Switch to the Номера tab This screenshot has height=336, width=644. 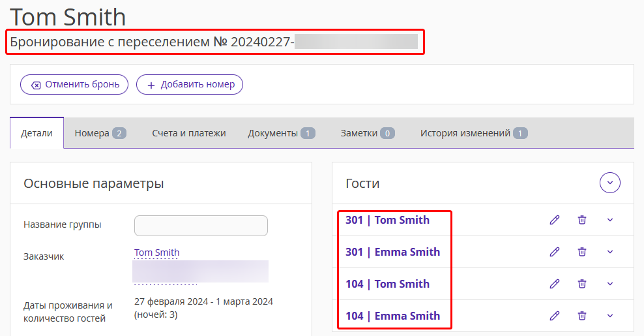(x=100, y=133)
